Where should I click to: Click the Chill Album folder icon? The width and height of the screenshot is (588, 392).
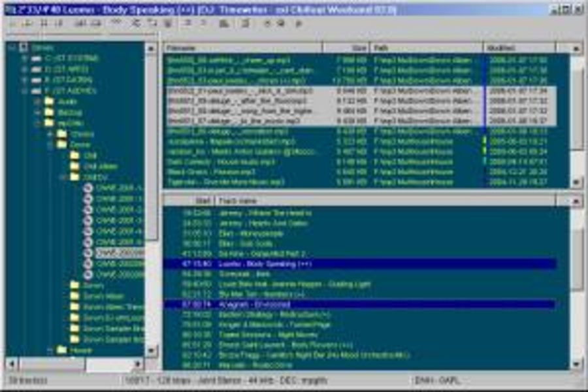[x=75, y=166]
